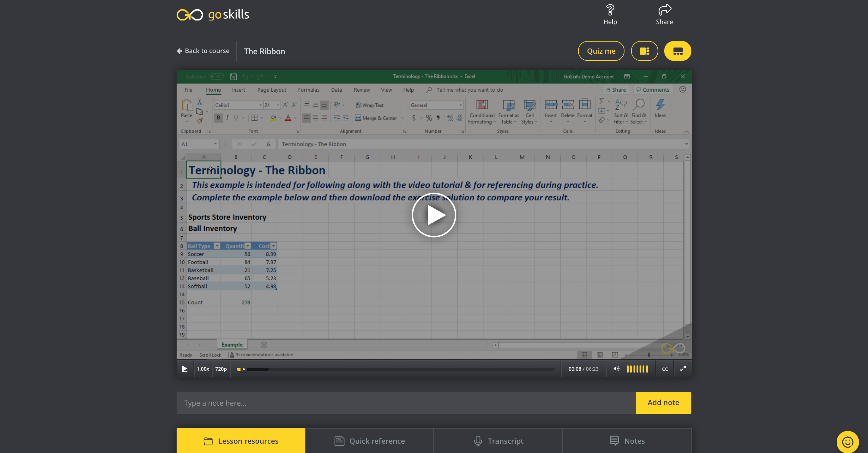Switch to the Formulas ribbon tab

coord(308,90)
